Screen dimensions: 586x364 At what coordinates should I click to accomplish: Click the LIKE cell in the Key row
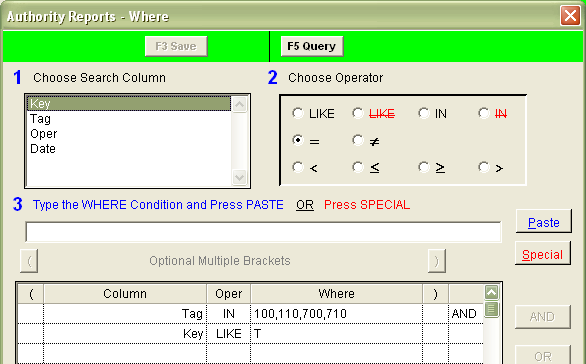[228, 333]
